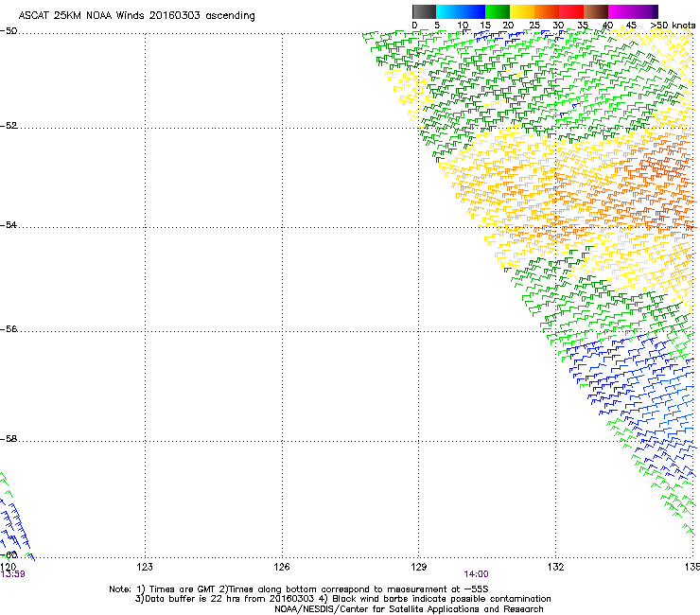Click the red 30-35 knots legend segment
This screenshot has width=700, height=615.
coord(571,11)
